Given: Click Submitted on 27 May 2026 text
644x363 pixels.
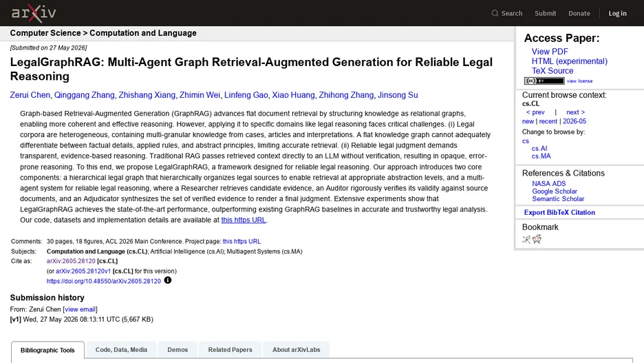Looking at the screenshot, I should click(48, 48).
